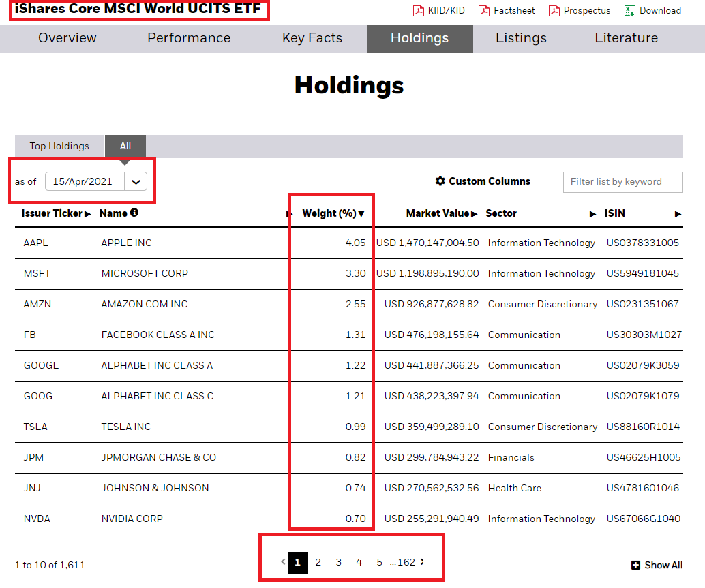
Task: Switch to the Key Facts tab
Action: [x=312, y=38]
